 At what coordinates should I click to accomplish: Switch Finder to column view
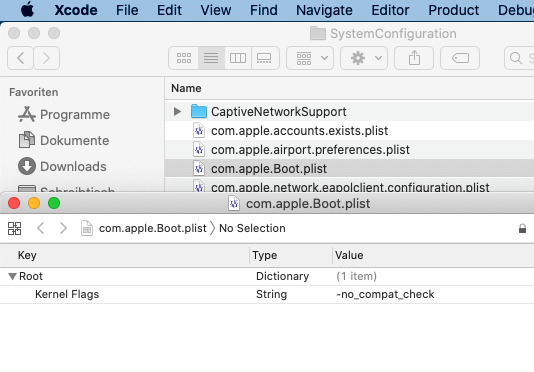pyautogui.click(x=238, y=58)
